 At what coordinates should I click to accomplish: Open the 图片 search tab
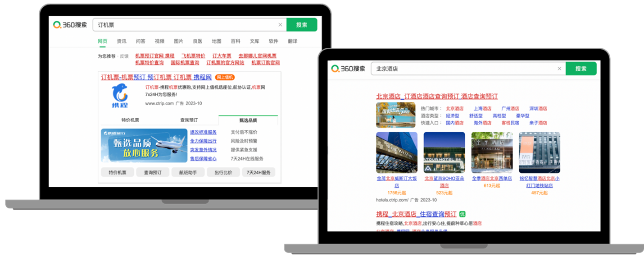point(178,41)
